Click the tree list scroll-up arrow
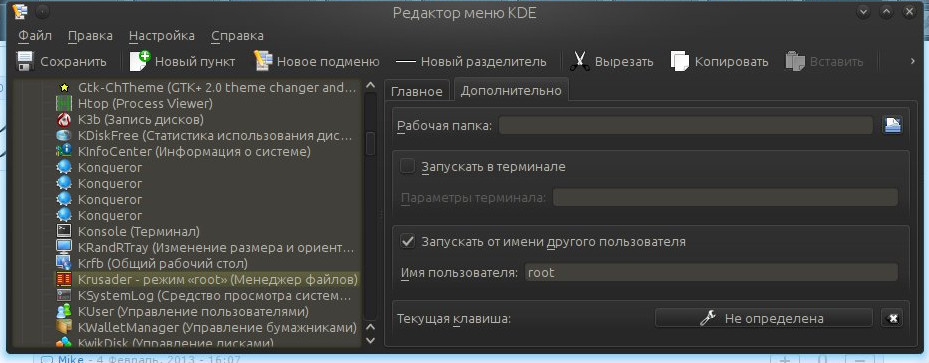The image size is (929, 363). (x=371, y=86)
